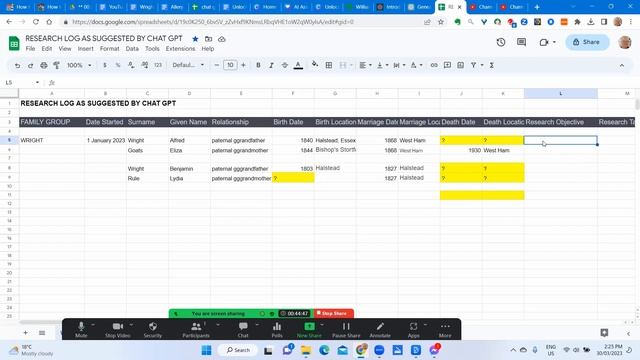
Task: Format as percent
Action: (118, 65)
